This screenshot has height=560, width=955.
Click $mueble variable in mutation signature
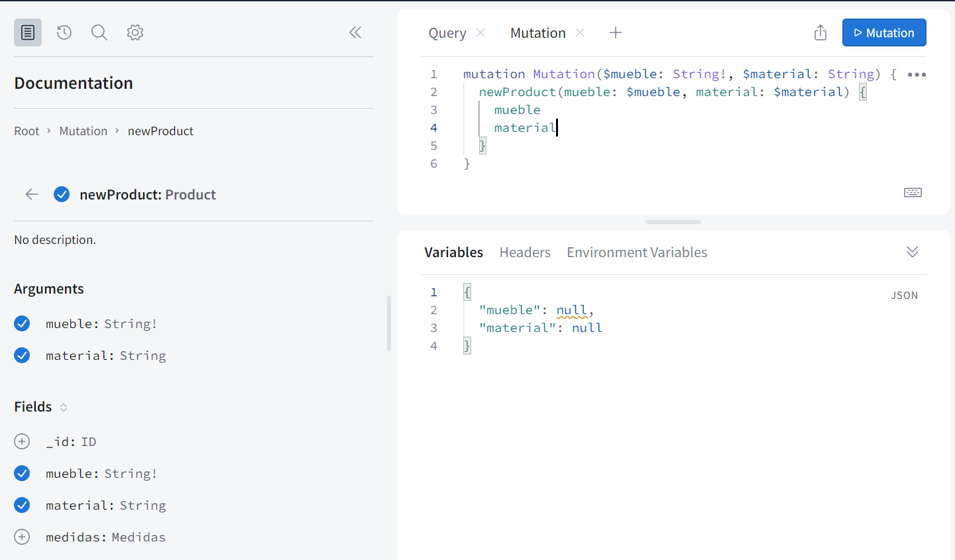629,74
